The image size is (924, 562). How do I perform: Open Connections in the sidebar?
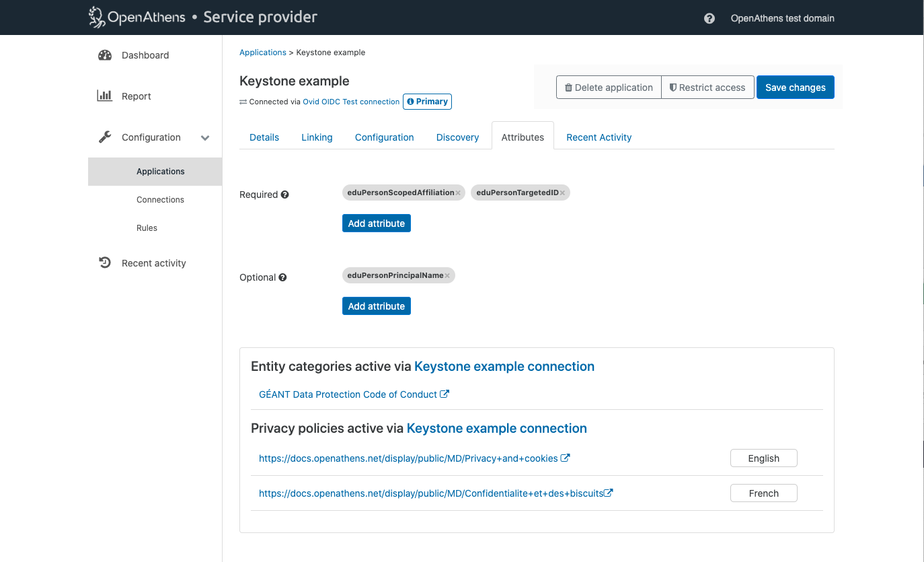click(x=160, y=200)
